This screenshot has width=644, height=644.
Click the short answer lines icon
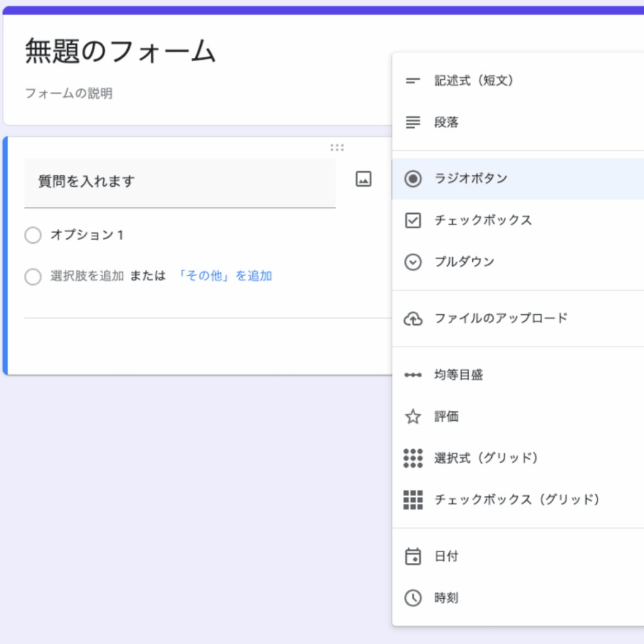point(413,81)
